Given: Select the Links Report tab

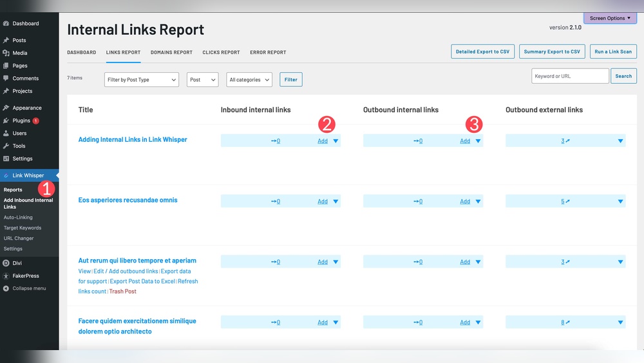Looking at the screenshot, I should tap(123, 52).
